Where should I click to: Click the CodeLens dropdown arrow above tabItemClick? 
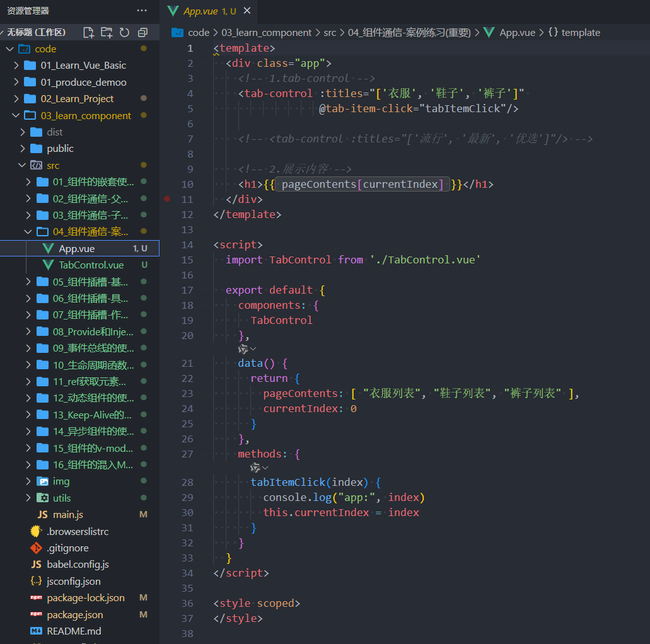pos(265,468)
